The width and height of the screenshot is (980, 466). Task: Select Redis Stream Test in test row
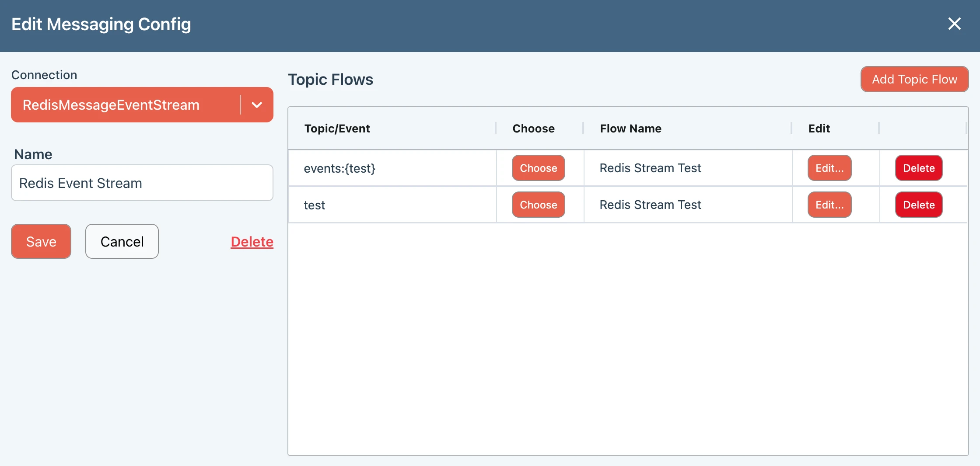point(650,205)
